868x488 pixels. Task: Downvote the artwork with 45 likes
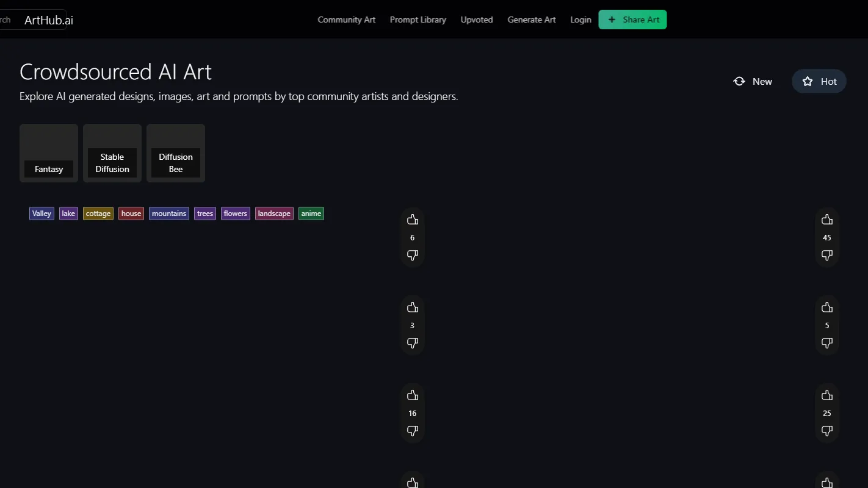tap(826, 256)
